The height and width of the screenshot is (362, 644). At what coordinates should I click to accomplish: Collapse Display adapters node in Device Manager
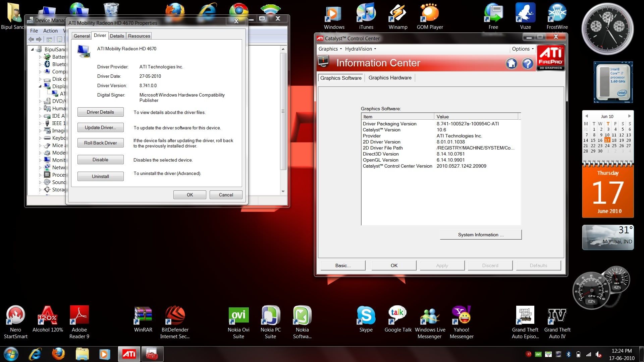tap(40, 86)
